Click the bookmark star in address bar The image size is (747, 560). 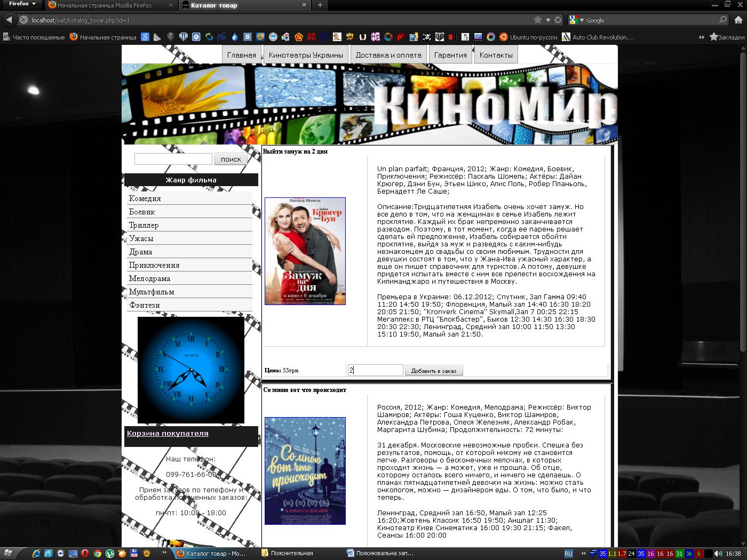point(538,20)
